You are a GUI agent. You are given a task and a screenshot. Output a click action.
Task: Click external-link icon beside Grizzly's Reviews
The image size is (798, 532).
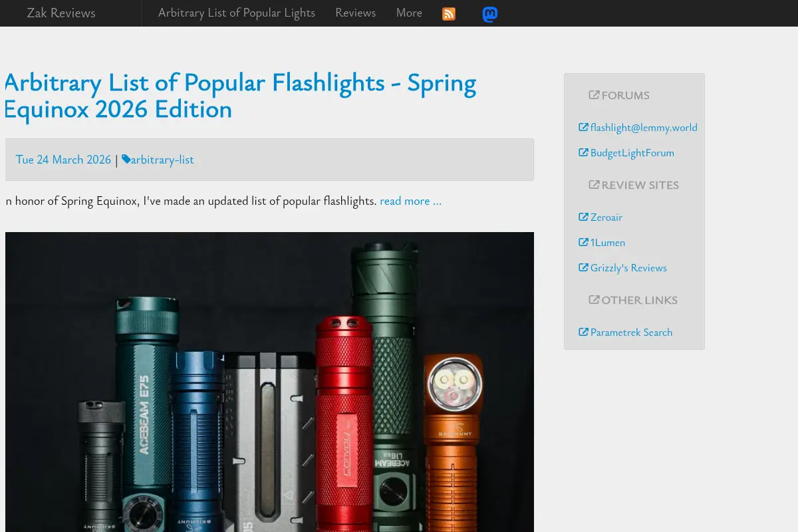coord(583,267)
